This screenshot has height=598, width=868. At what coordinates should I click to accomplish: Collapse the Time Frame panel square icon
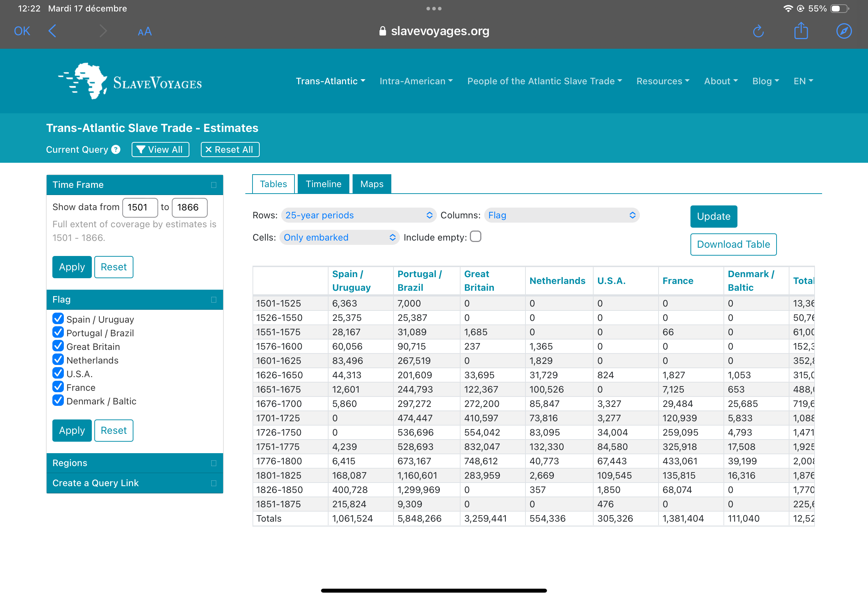[214, 185]
